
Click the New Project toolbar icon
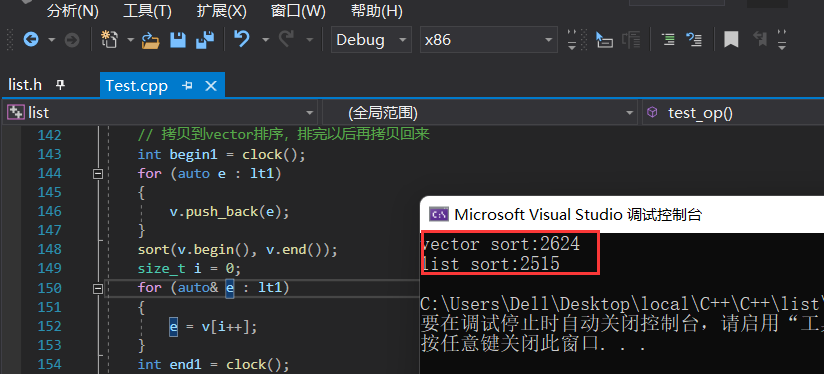pos(109,39)
